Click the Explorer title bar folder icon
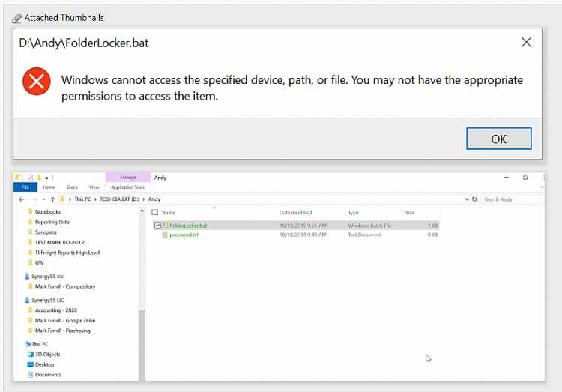562x392 pixels. pyautogui.click(x=17, y=177)
